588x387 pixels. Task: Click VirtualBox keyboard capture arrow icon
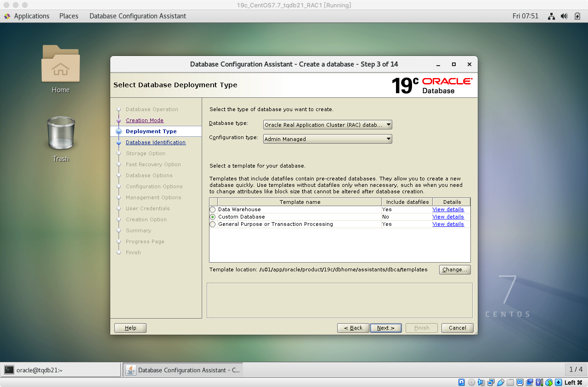(x=558, y=382)
